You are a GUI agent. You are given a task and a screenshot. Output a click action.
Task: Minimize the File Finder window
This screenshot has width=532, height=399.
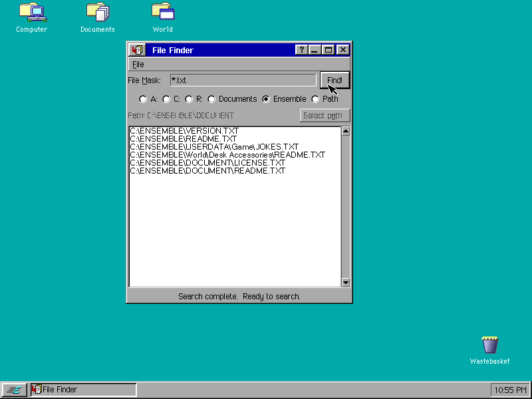(315, 50)
